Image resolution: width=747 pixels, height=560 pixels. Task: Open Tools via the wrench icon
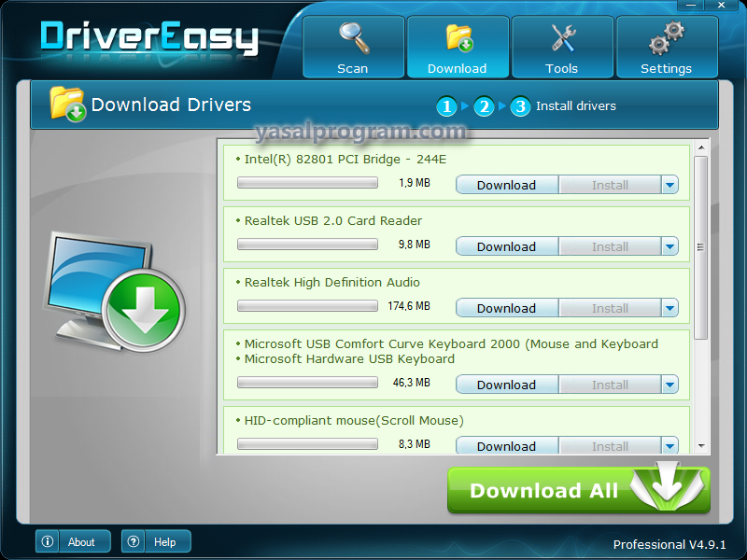click(x=562, y=39)
